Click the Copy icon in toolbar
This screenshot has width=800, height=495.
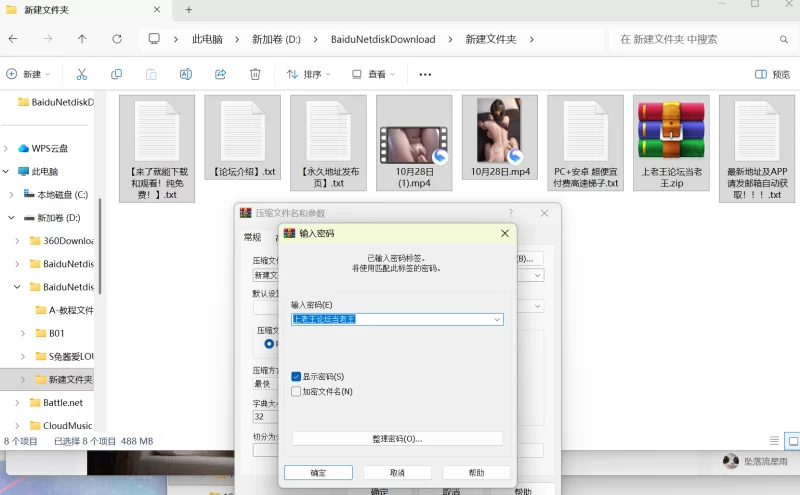[117, 74]
